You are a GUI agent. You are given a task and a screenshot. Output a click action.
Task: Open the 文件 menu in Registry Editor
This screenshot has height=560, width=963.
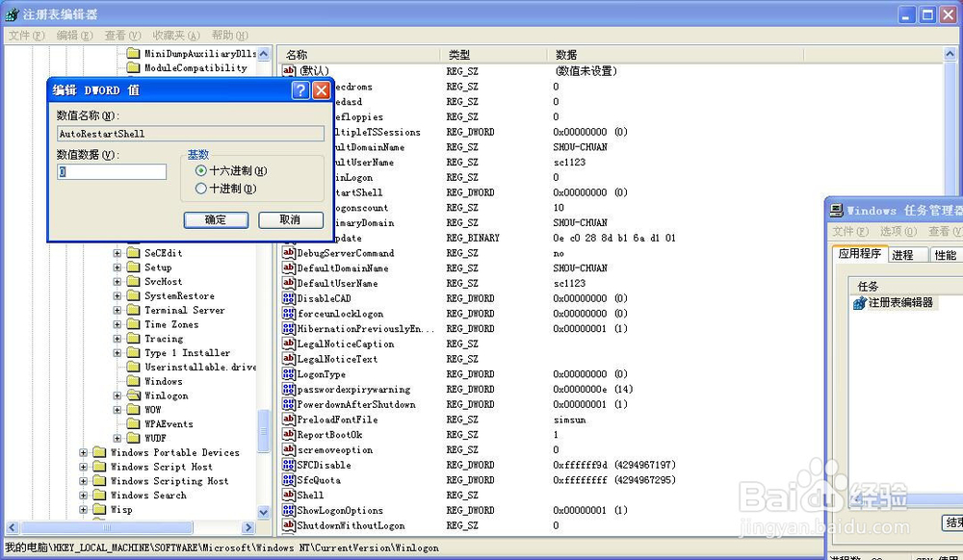(x=26, y=36)
